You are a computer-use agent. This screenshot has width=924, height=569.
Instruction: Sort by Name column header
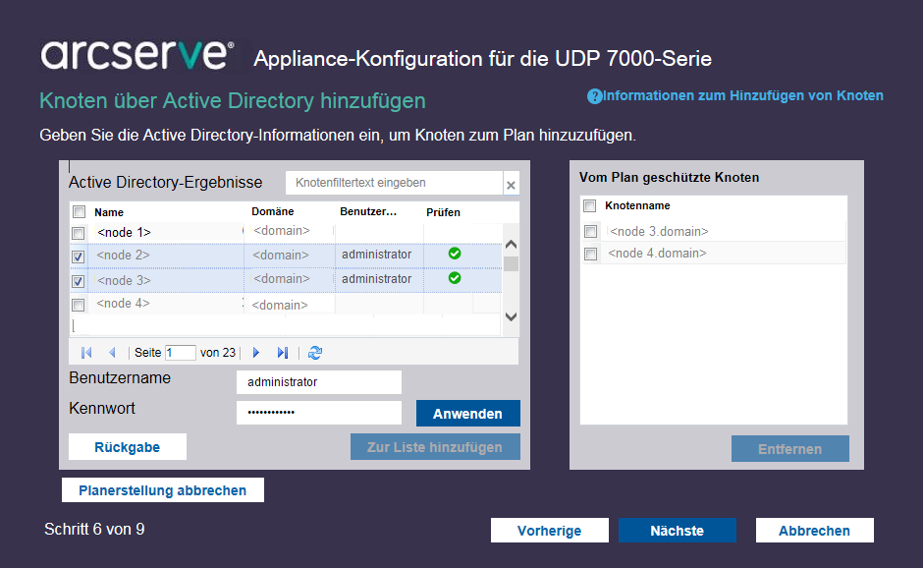pos(109,212)
